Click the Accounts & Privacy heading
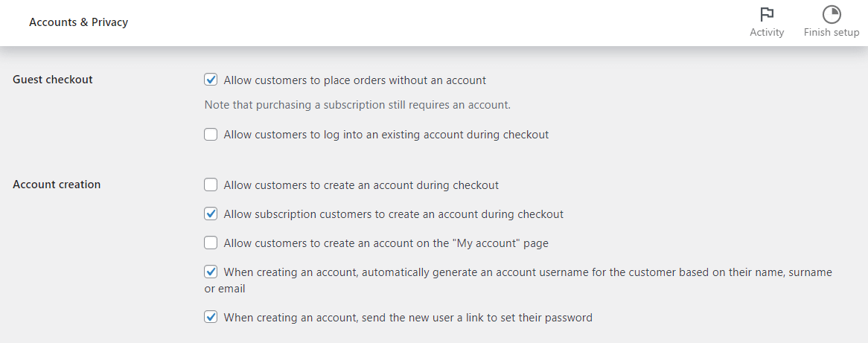This screenshot has width=868, height=343. (x=78, y=22)
